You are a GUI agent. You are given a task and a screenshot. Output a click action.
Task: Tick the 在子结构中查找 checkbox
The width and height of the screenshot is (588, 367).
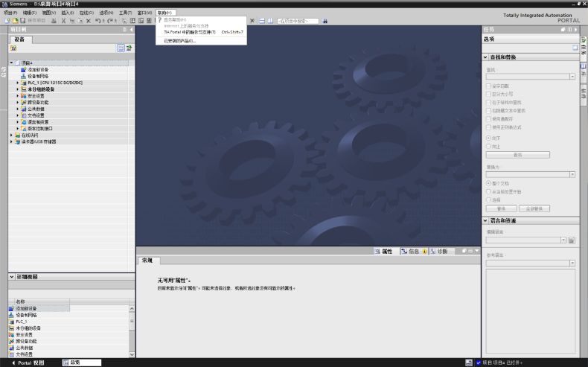tap(488, 102)
